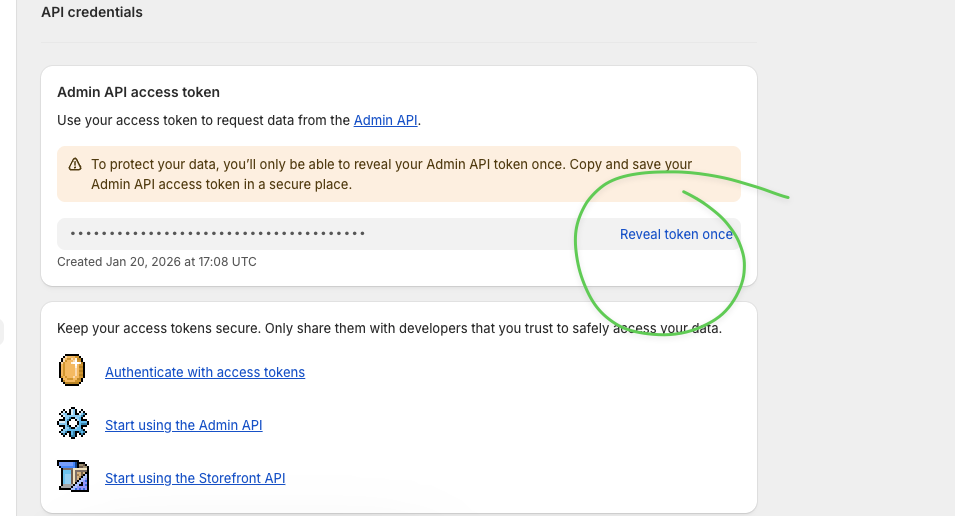Viewport: 955px width, 516px height.
Task: Click the blue gear Admin API icon
Action: point(73,423)
